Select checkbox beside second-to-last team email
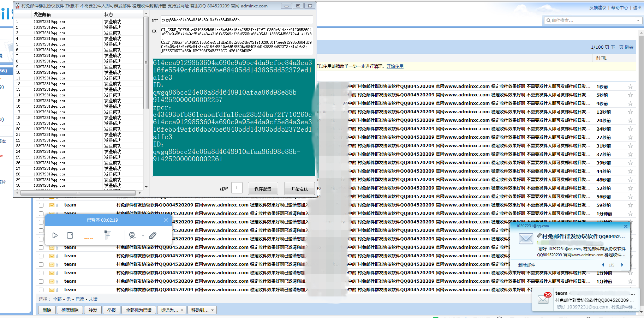This screenshot has width=644, height=318. click(x=41, y=281)
